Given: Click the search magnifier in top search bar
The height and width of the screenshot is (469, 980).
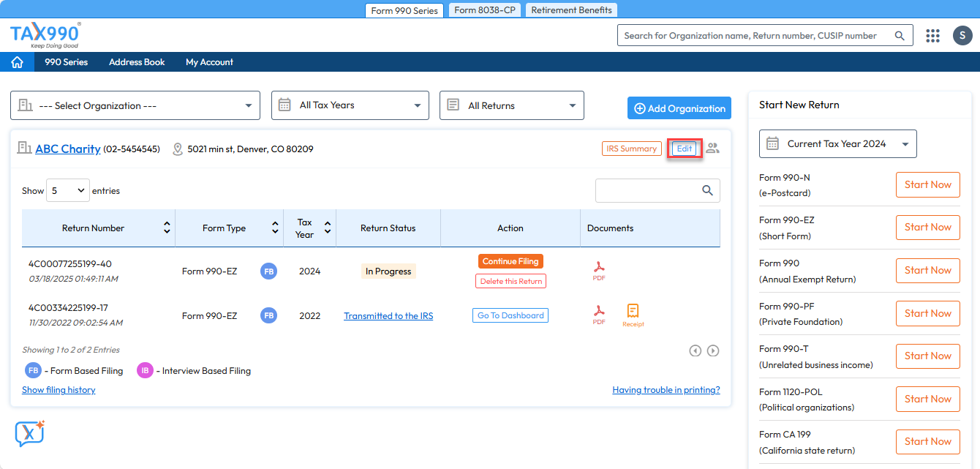Looking at the screenshot, I should click(900, 35).
